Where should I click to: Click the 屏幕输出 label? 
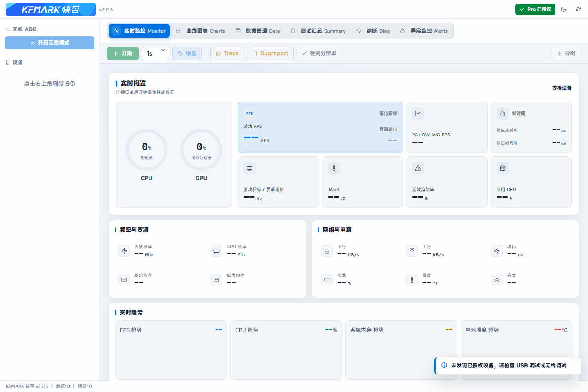pos(388,129)
